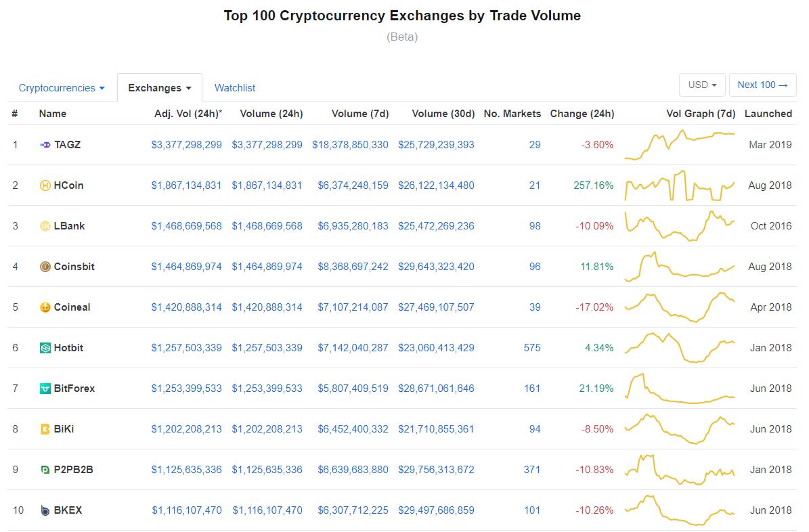Viewport: 809px width, 532px height.
Task: Click HCoin change value 257.16%
Action: point(593,185)
